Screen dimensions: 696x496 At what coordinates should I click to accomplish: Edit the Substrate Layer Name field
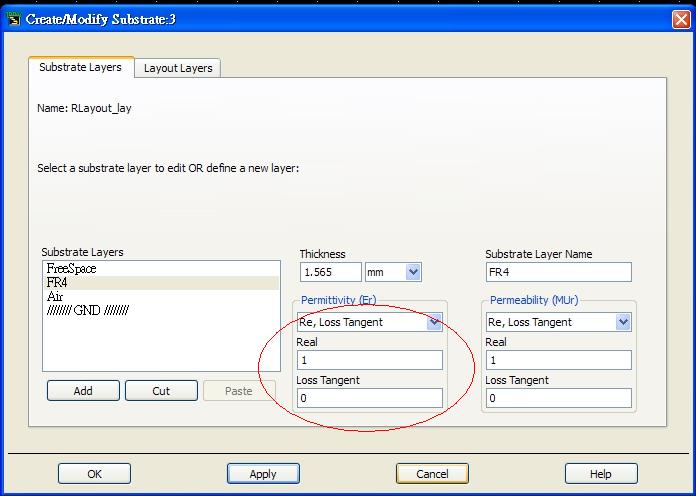coord(558,272)
